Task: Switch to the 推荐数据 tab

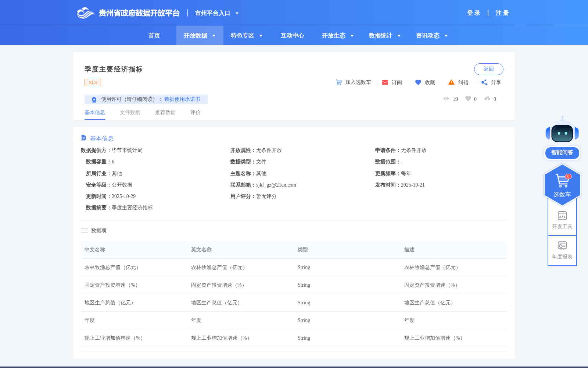Action: point(165,112)
